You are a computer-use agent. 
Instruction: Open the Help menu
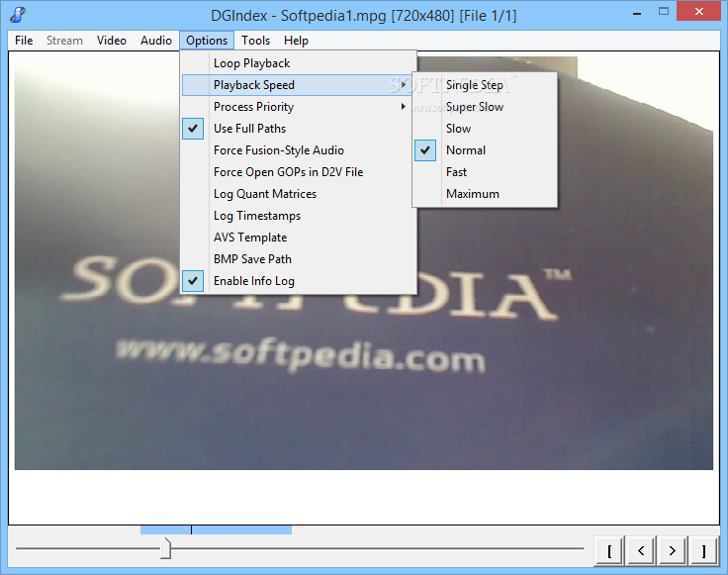pos(296,41)
